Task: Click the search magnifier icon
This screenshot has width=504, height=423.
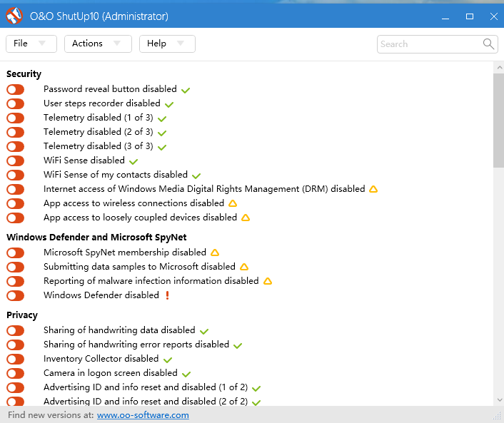Action: (489, 44)
